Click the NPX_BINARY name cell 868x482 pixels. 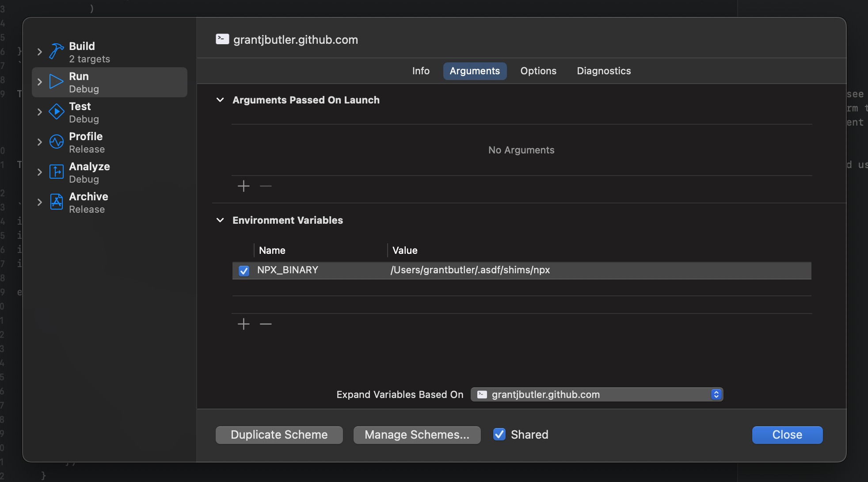(288, 270)
